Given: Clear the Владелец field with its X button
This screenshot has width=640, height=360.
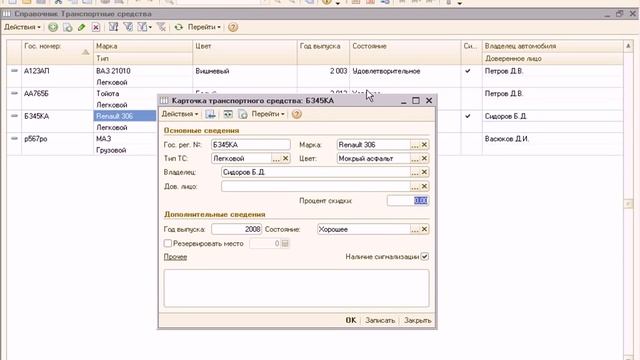Looking at the screenshot, I should click(x=424, y=172).
